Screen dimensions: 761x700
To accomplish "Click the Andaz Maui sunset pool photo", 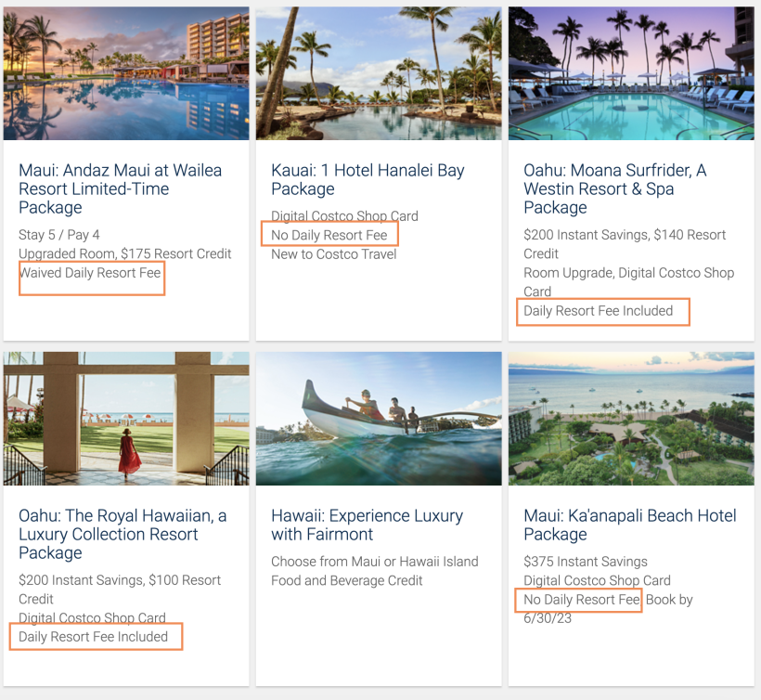I will pos(126,73).
